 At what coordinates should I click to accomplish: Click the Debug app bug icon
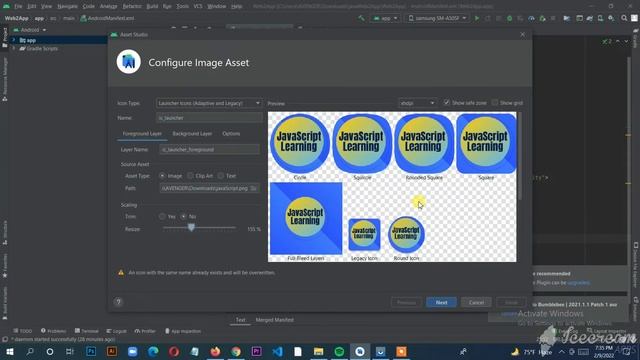point(509,18)
